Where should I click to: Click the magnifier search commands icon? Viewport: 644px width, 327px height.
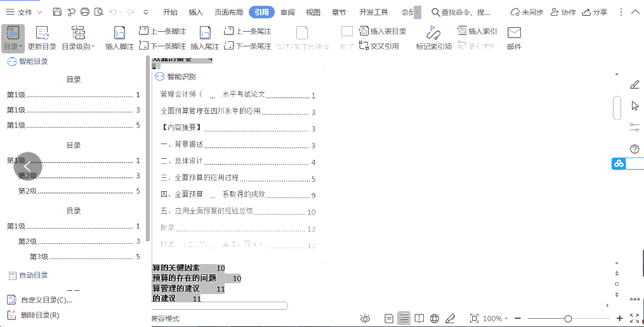[x=435, y=12]
